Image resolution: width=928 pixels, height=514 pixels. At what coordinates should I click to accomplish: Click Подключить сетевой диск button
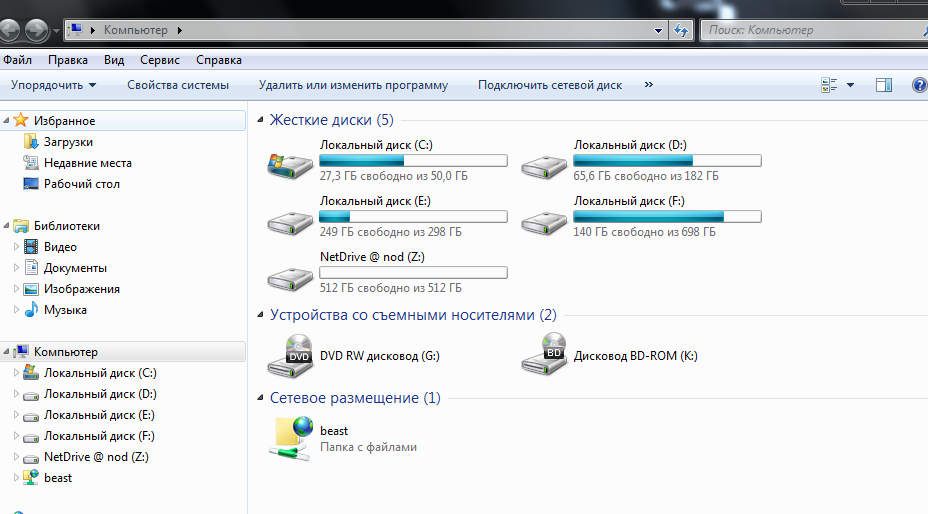[x=550, y=85]
